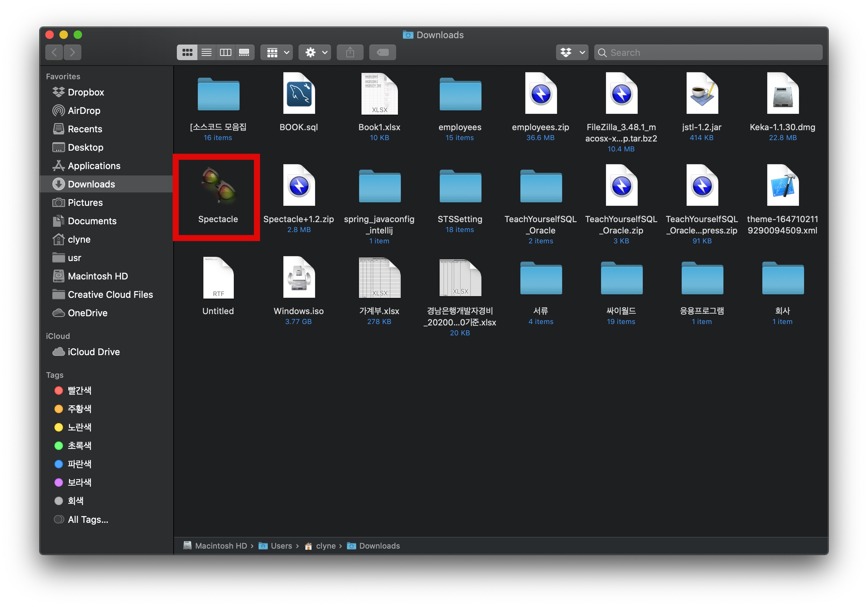The image size is (868, 607).
Task: Open AirDrop in the sidebar
Action: pyautogui.click(x=83, y=111)
